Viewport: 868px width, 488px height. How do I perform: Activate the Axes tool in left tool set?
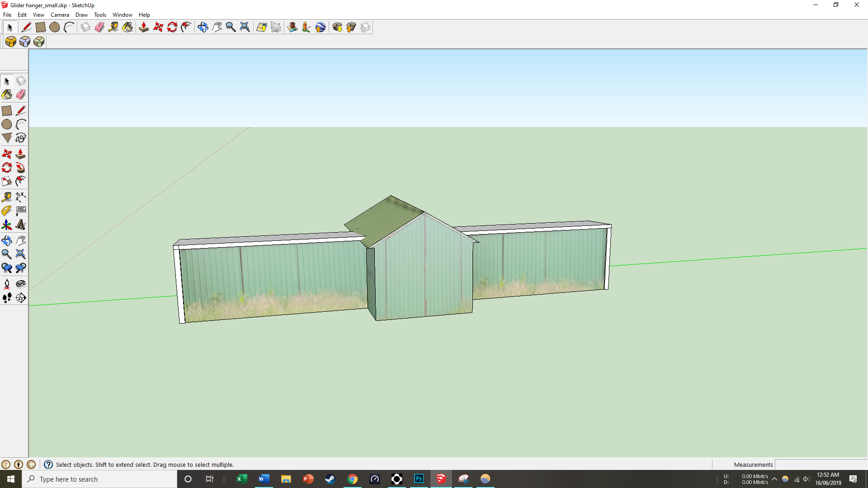pyautogui.click(x=7, y=225)
